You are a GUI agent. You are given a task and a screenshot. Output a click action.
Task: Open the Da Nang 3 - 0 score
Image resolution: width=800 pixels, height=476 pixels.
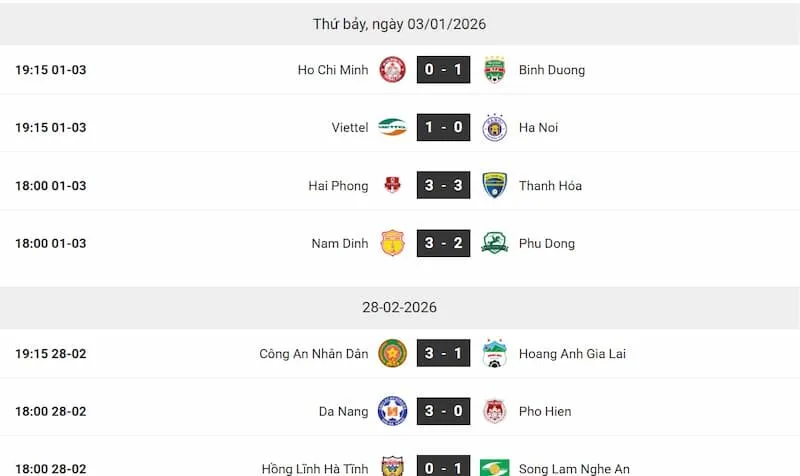[443, 411]
